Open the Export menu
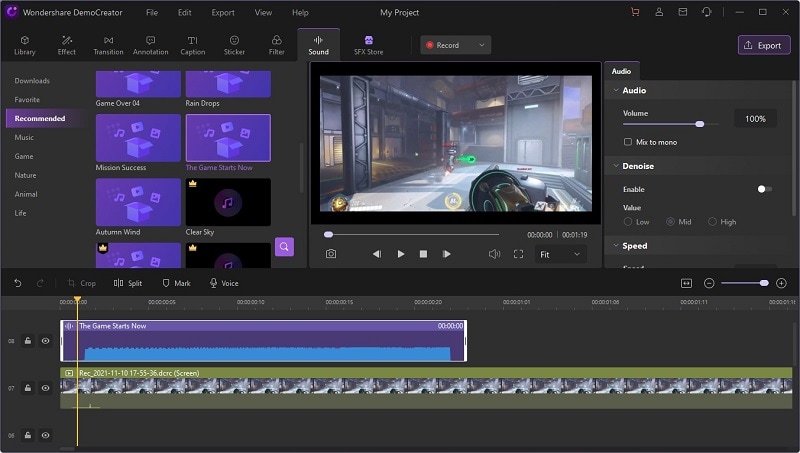The image size is (800, 453). [x=223, y=12]
